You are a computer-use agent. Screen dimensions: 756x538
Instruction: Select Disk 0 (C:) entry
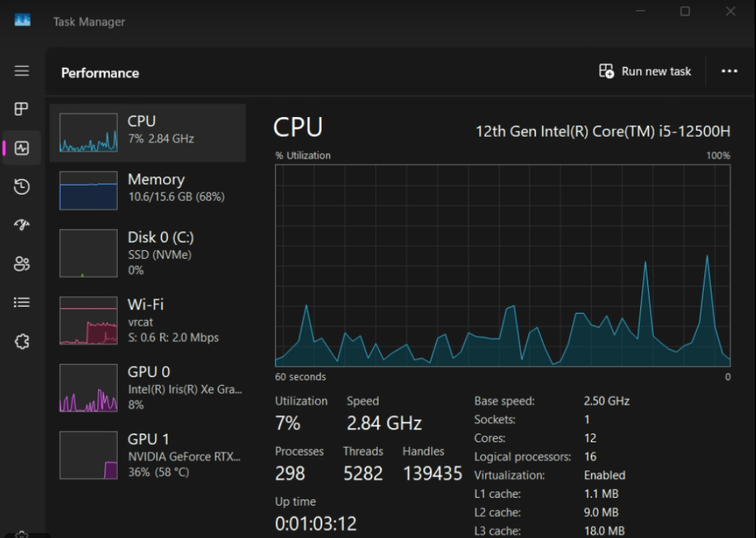click(147, 253)
